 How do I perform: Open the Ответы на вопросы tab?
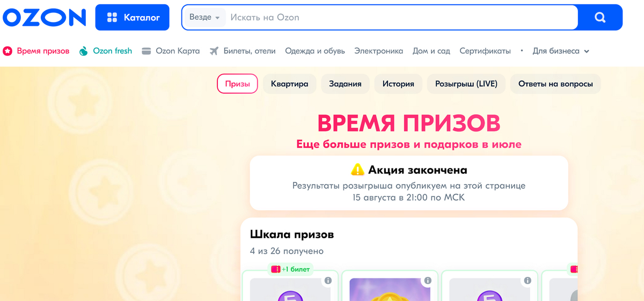point(555,84)
